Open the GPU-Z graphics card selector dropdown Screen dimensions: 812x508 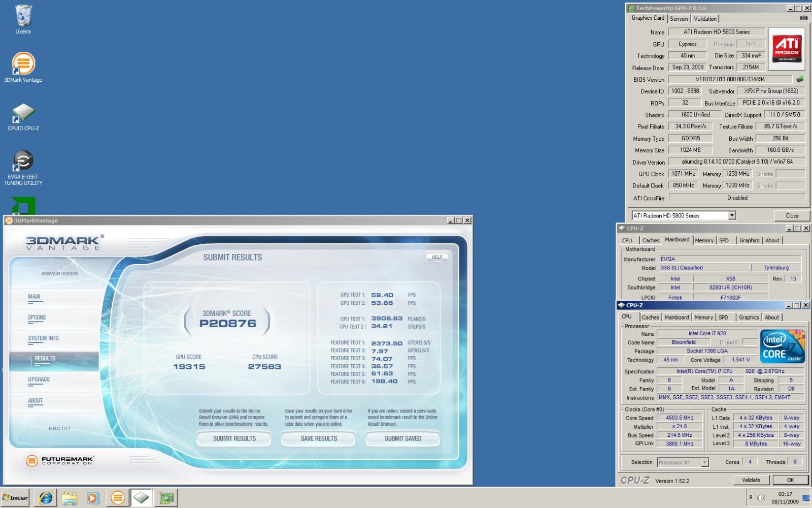pyautogui.click(x=732, y=215)
